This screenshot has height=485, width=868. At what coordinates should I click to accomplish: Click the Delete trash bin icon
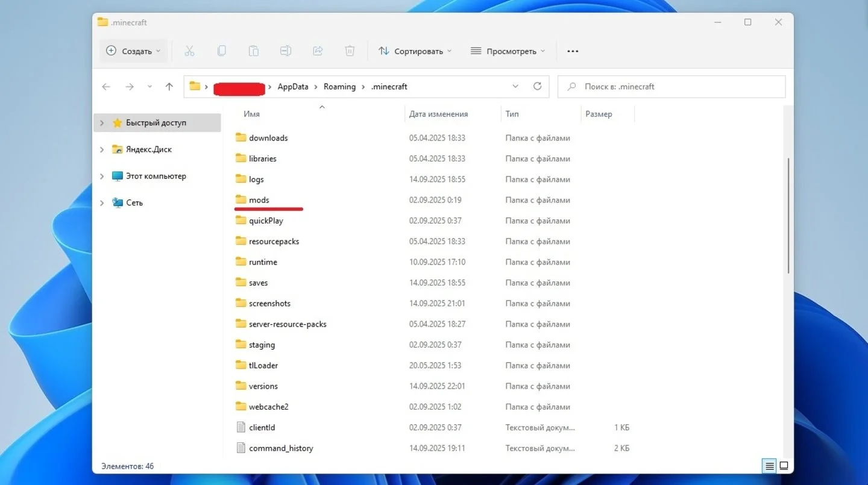point(350,51)
